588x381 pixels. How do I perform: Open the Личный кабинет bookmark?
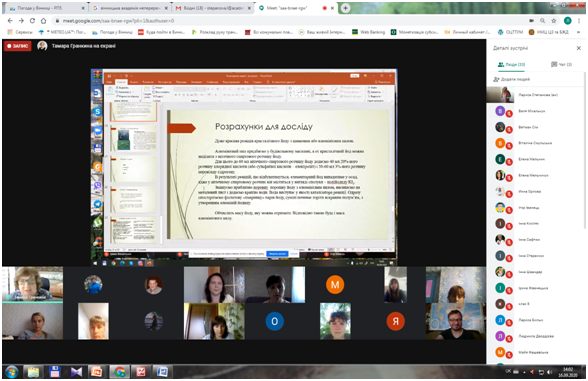point(467,32)
